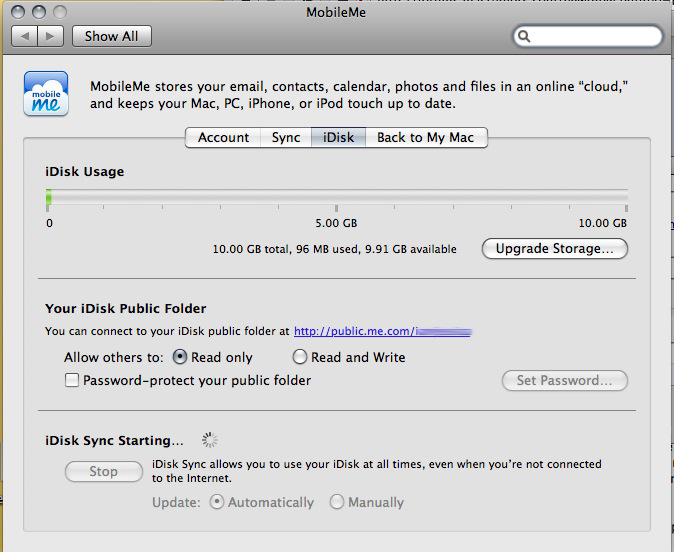The image size is (674, 552).
Task: Stop the iDisk sync
Action: (104, 472)
